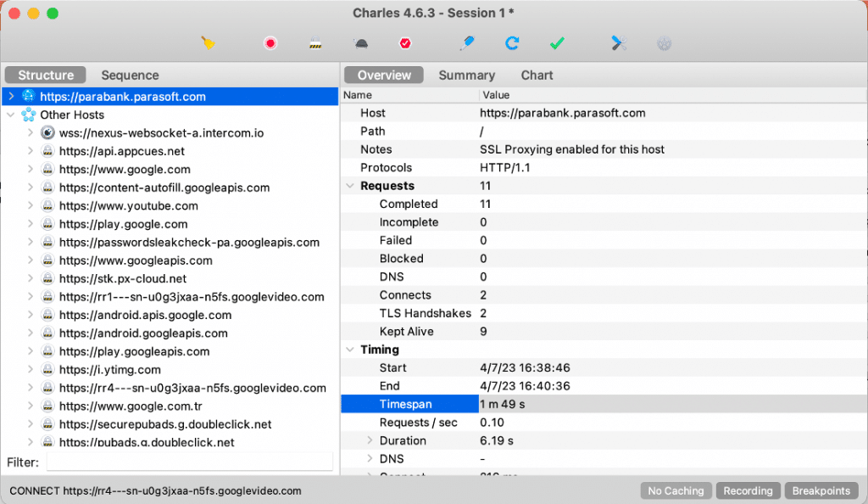The height and width of the screenshot is (504, 868).
Task: Collapse the Requests section in Overview
Action: pyautogui.click(x=350, y=185)
